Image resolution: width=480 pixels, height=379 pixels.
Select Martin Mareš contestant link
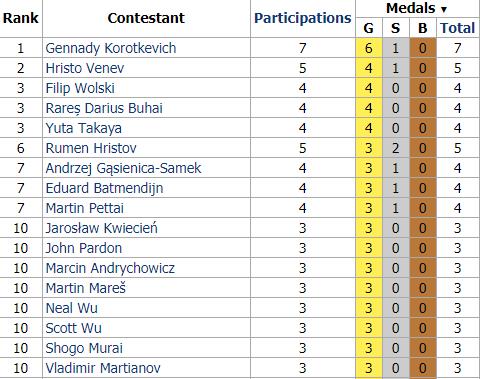click(86, 288)
